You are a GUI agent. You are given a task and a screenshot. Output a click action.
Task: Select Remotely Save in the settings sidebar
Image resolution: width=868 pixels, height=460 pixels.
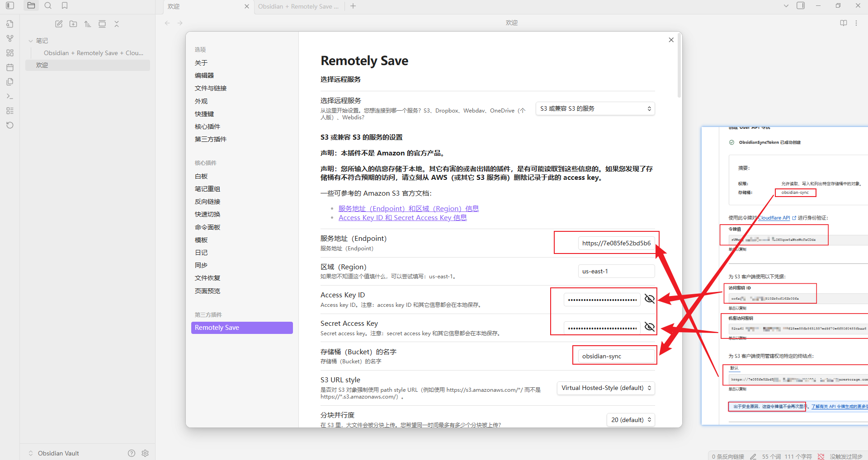242,327
